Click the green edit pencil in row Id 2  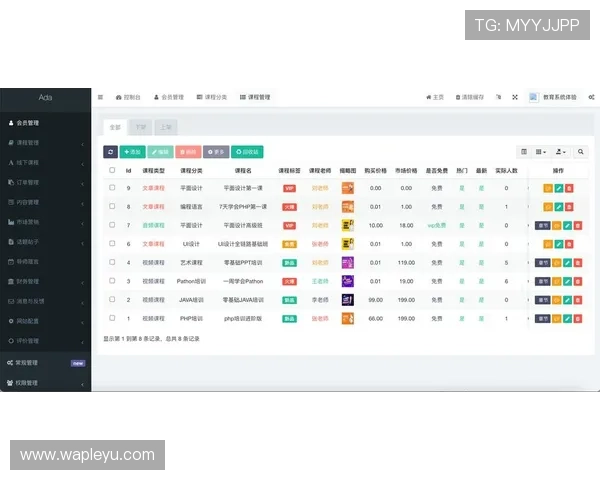(x=567, y=300)
